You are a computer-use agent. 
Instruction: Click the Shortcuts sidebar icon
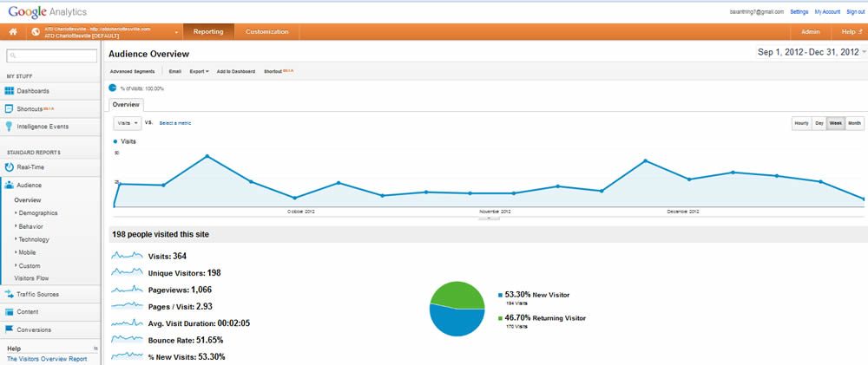pos(10,109)
